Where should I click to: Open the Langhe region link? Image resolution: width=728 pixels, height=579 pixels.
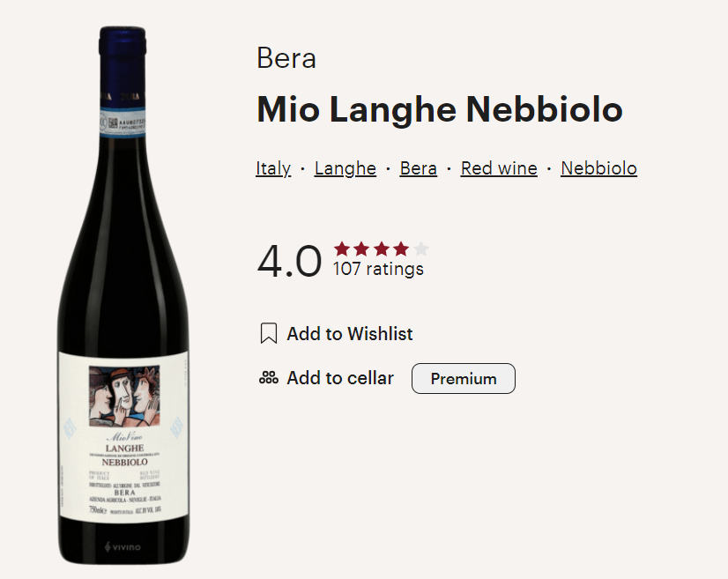[345, 168]
